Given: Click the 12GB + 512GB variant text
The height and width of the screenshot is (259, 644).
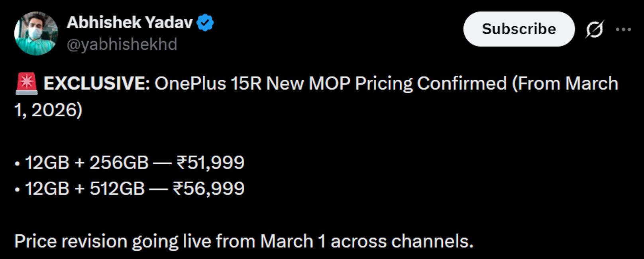Looking at the screenshot, I should [x=84, y=188].
